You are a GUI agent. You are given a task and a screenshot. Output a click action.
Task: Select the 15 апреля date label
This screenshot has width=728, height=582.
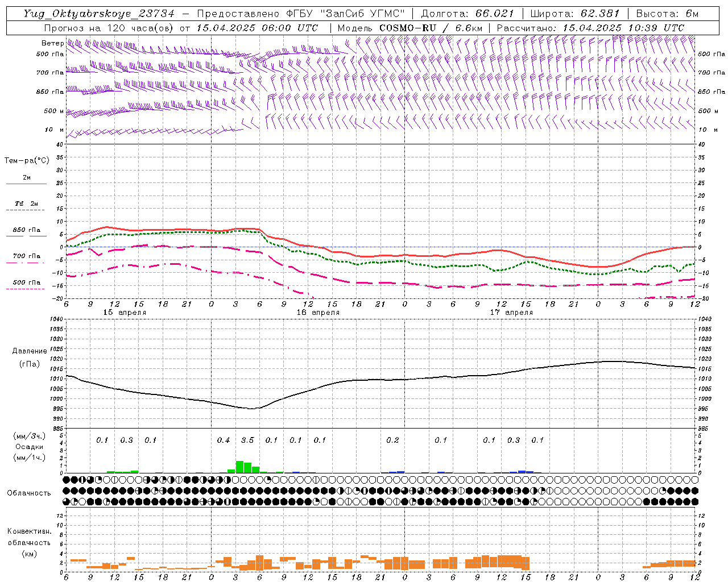point(125,313)
